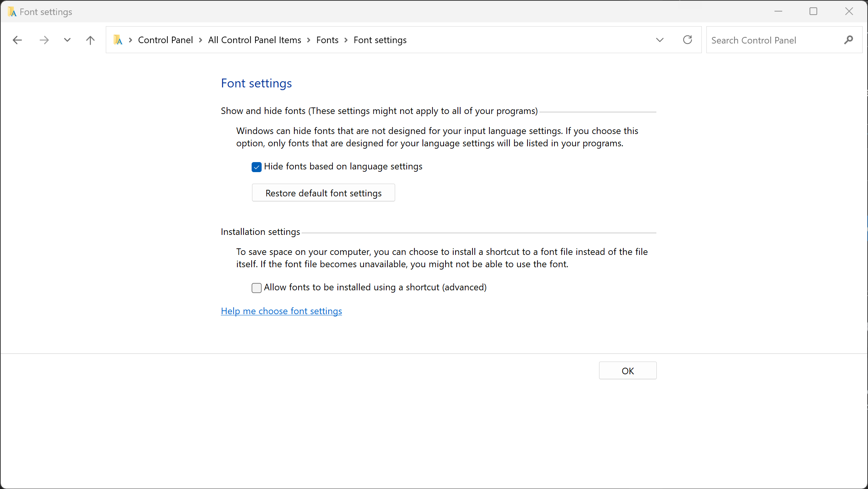Maximize the Font settings window
Screen dimensions: 868x489
(x=813, y=12)
